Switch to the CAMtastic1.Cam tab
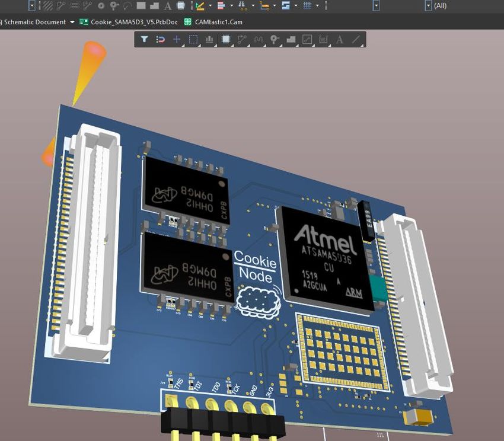Screen dimensions: 504x441 [x=213, y=22]
